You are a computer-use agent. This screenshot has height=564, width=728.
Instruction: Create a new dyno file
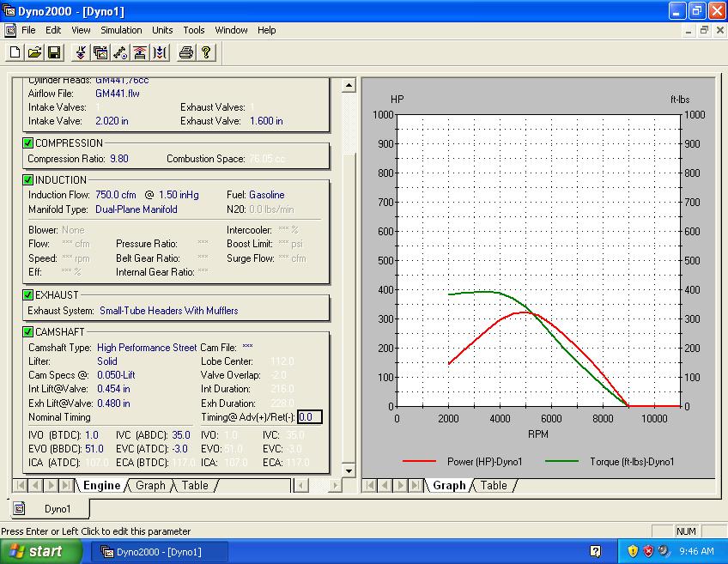point(14,52)
